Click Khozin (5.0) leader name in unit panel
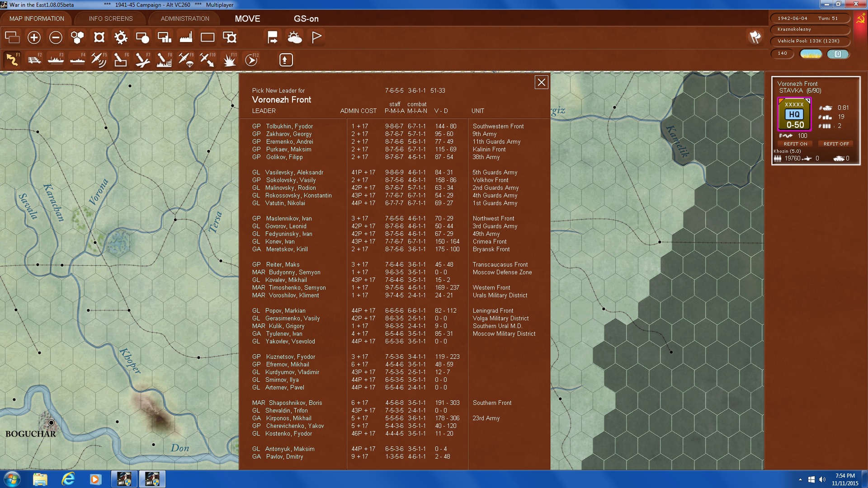The height and width of the screenshot is (488, 868). [787, 151]
